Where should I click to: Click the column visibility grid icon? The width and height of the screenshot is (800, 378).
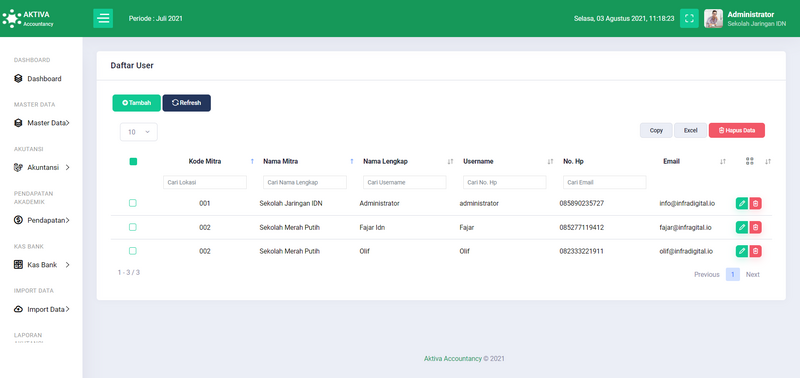pos(749,161)
